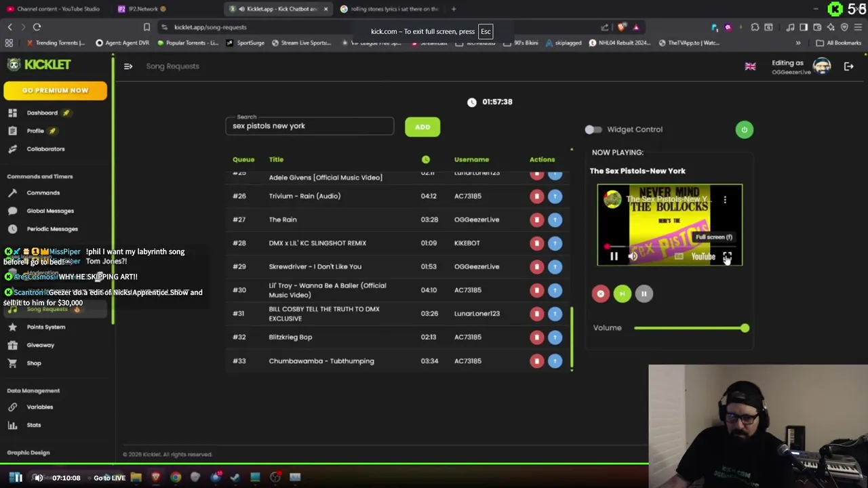Delete song #28 DMX SLINGSHOT REMIX
This screenshot has width=868, height=488.
[x=536, y=243]
